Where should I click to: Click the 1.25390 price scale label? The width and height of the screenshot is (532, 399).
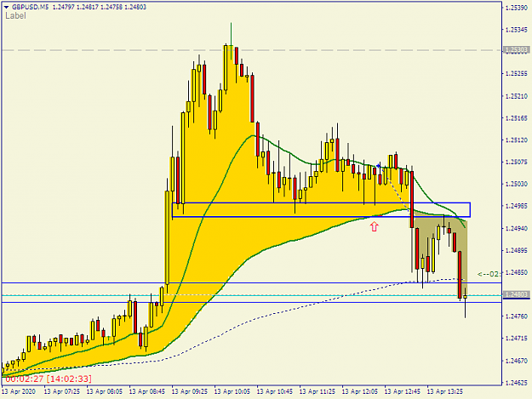pos(517,8)
